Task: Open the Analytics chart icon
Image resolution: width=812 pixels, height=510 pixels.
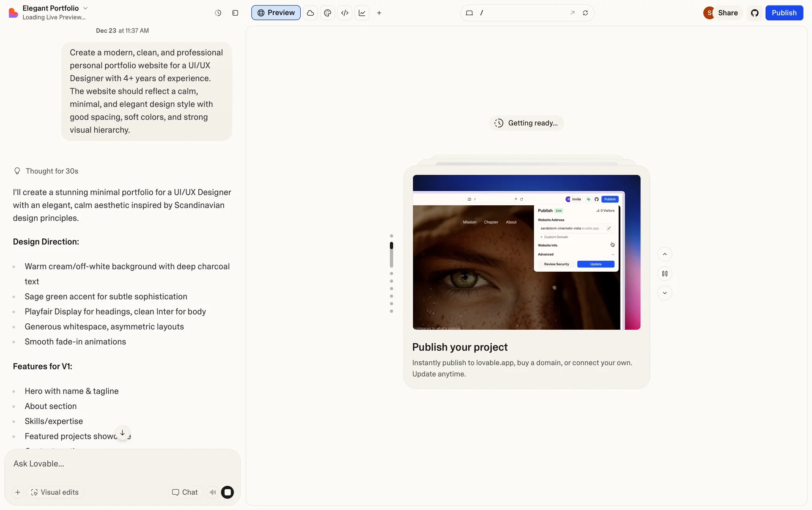Action: coord(362,13)
